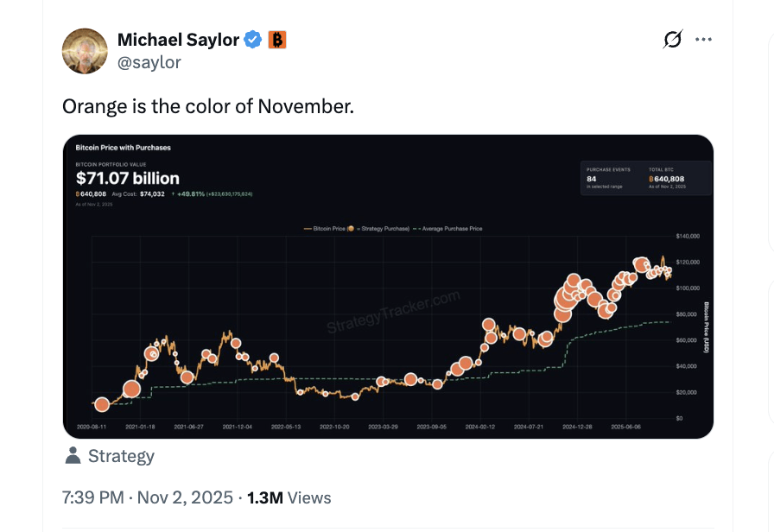Click the person icon beside Strategy
The image size is (774, 532).
point(73,456)
